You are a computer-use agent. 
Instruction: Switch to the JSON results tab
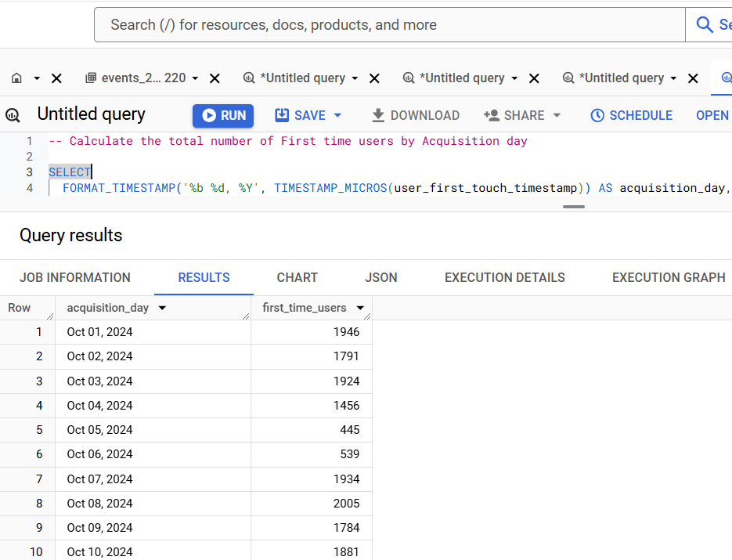pos(381,277)
